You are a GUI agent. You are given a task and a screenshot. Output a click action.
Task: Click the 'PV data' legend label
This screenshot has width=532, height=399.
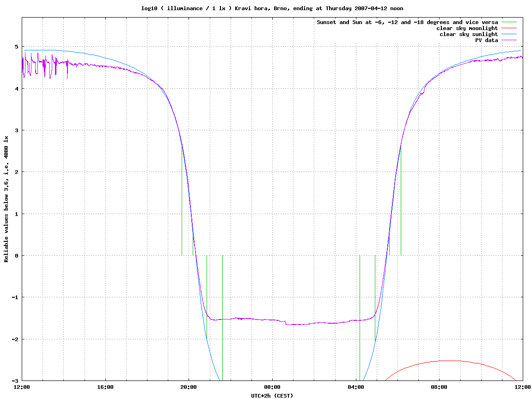point(486,40)
